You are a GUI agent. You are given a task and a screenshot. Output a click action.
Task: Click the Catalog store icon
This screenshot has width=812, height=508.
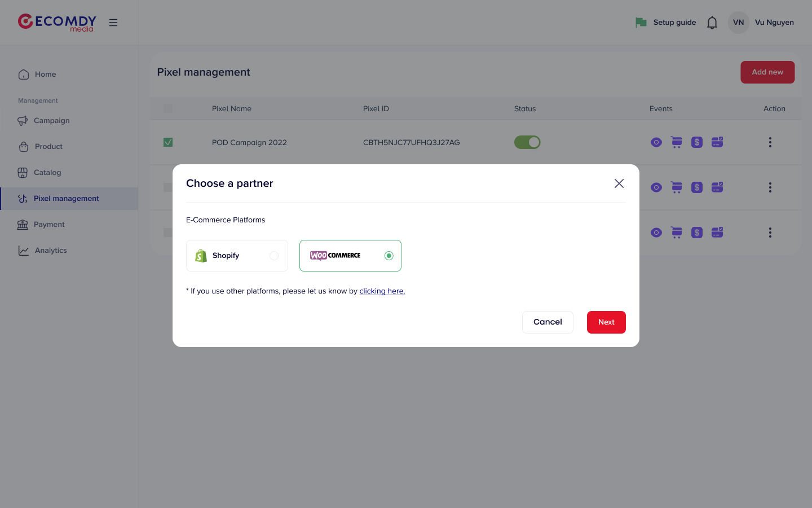23,173
